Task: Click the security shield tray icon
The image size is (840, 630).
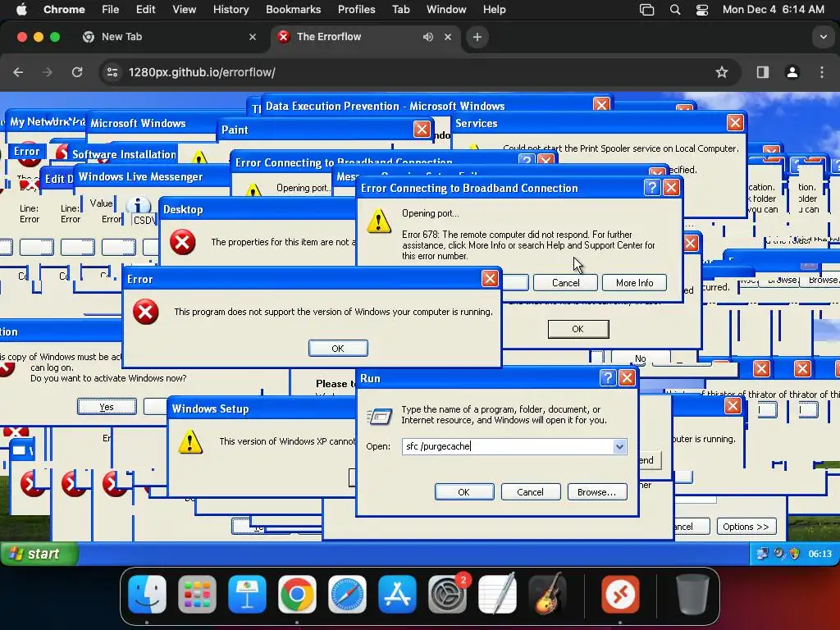Action: [794, 554]
